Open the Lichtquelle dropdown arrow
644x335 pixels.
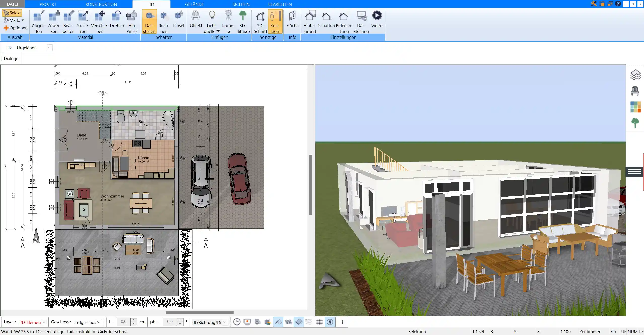[218, 31]
